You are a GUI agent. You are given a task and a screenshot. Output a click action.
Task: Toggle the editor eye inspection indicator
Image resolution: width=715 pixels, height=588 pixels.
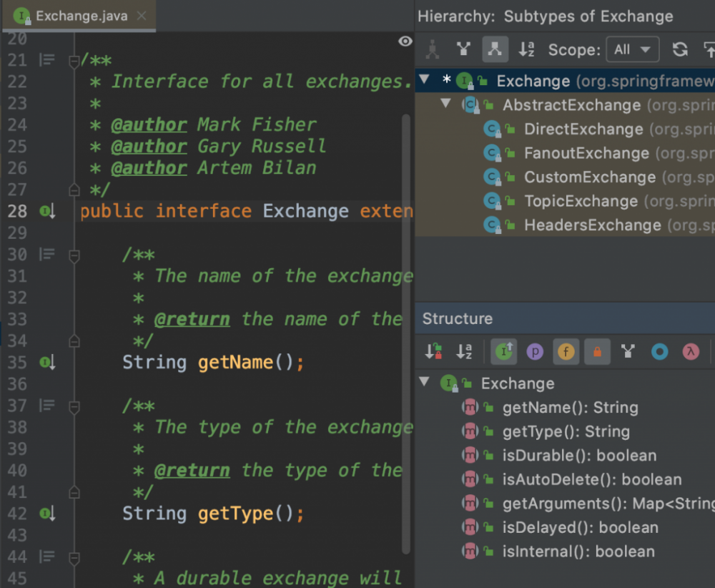tap(405, 41)
